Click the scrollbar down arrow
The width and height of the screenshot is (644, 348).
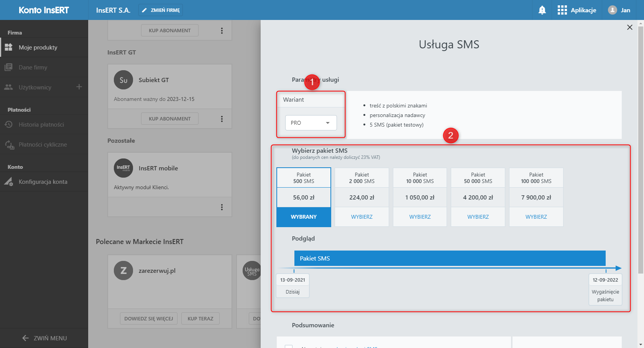pos(641,345)
